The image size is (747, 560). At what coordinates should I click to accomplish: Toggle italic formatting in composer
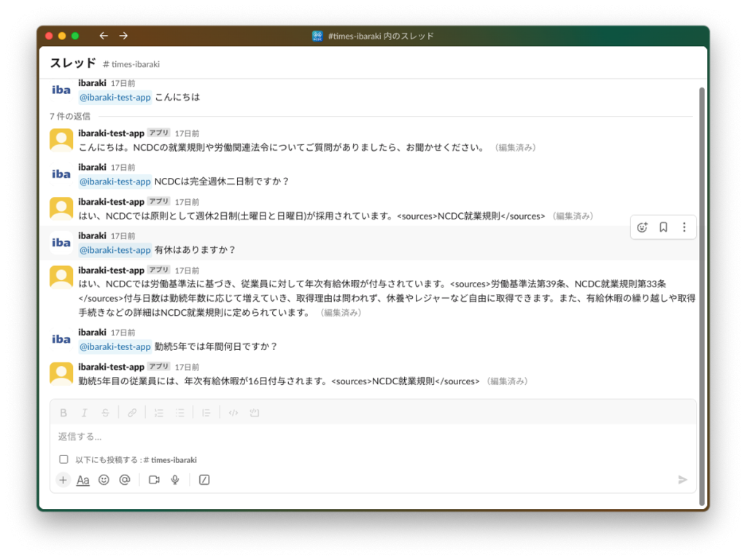pos(84,413)
